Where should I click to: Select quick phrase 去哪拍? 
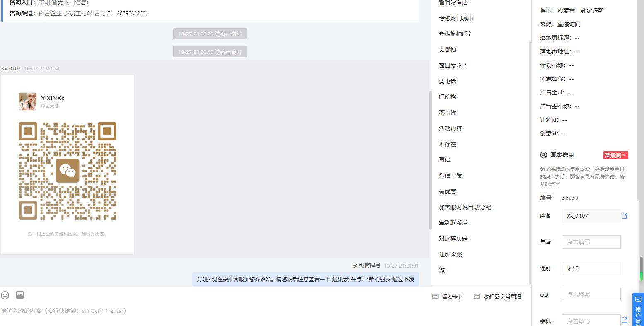coord(448,50)
